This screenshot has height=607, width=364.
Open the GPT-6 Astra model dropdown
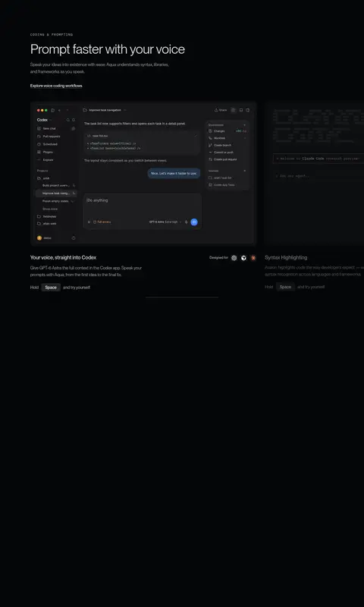tap(165, 222)
